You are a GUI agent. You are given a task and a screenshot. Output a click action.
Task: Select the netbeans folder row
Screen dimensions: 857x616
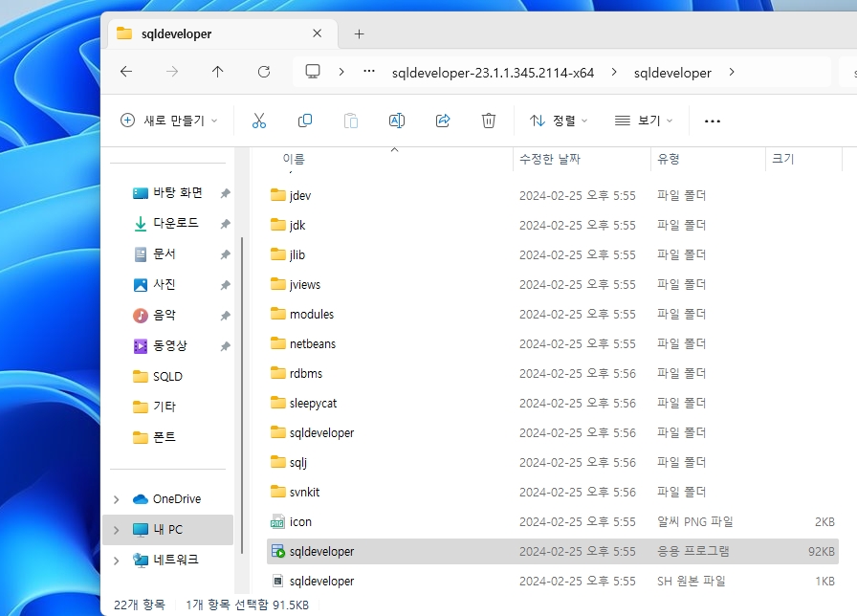(x=553, y=343)
